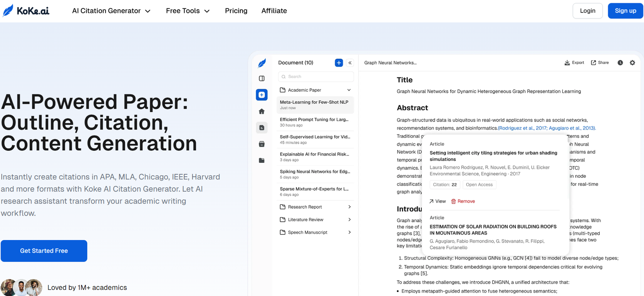644x296 pixels.
Task: Click the document Search input field
Action: [x=316, y=76]
